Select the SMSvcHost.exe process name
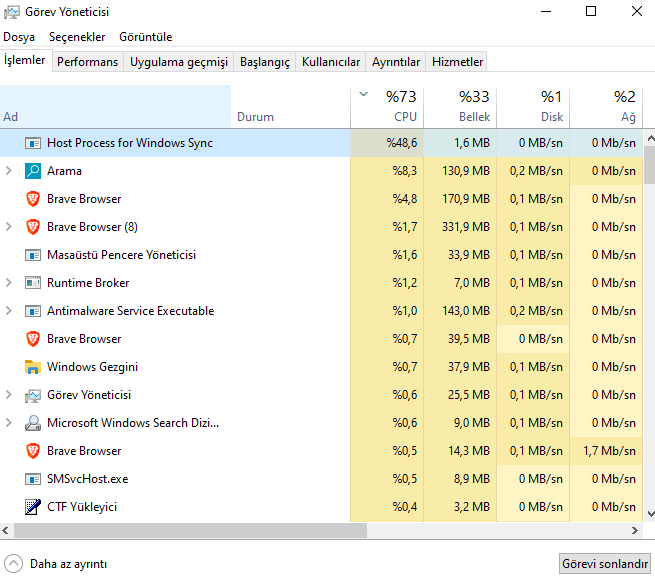The image size is (655, 584). pos(87,479)
